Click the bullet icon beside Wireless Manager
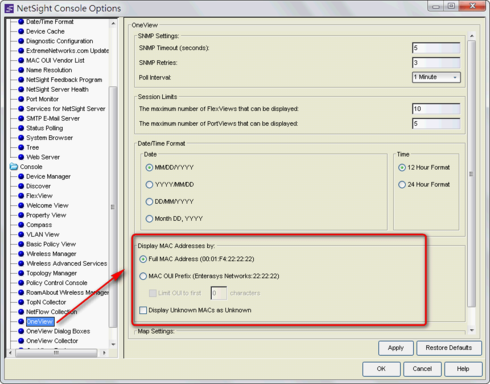 (21, 254)
